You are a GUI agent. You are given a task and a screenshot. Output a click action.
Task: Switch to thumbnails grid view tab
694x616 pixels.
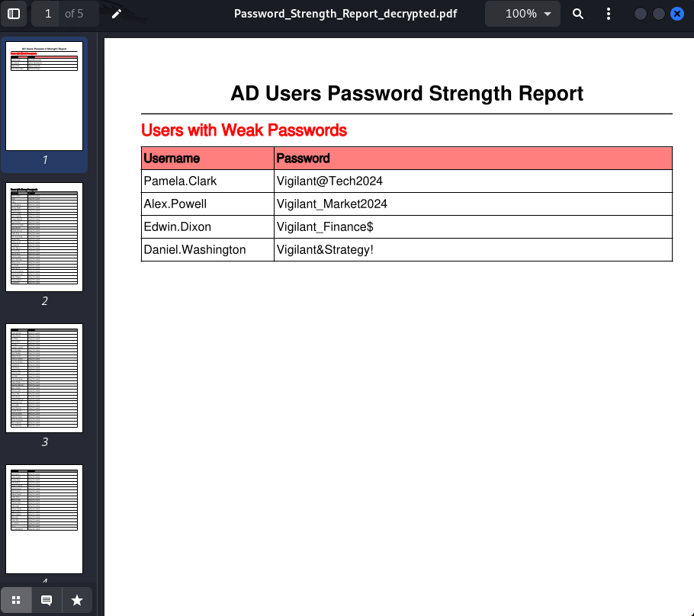pos(16,600)
